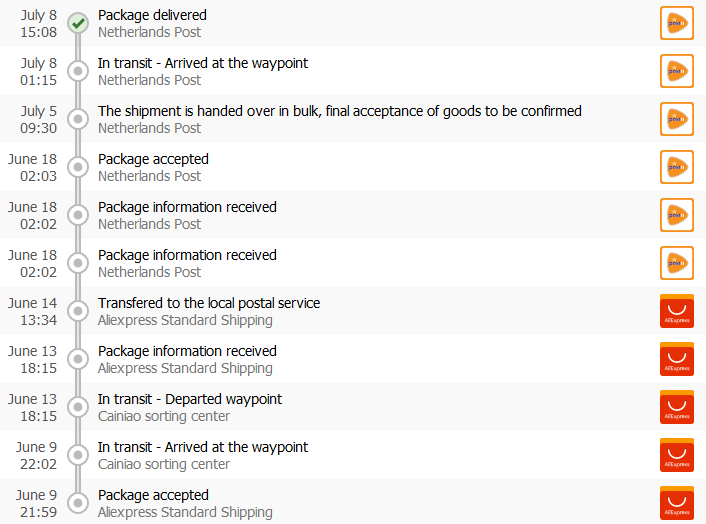The image size is (706, 524).
Task: Select PostNL logo next to bulk handover entry
Action: pyautogui.click(x=677, y=119)
